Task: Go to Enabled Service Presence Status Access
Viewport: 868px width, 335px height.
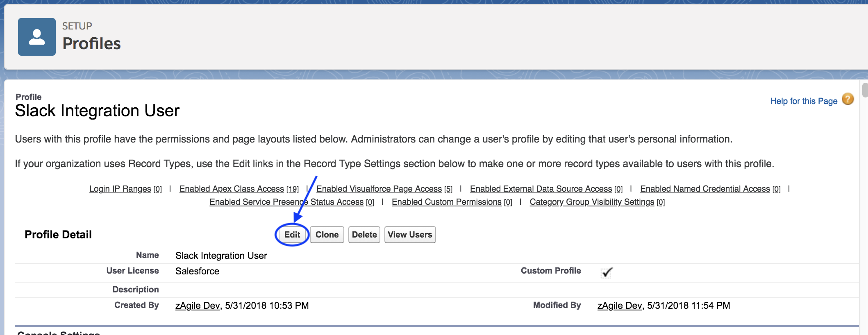Action: click(286, 202)
